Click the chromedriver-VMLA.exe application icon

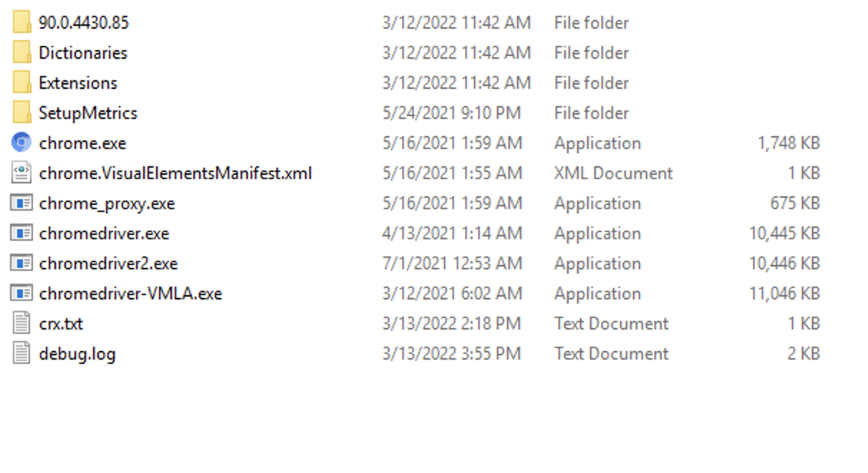tap(21, 293)
